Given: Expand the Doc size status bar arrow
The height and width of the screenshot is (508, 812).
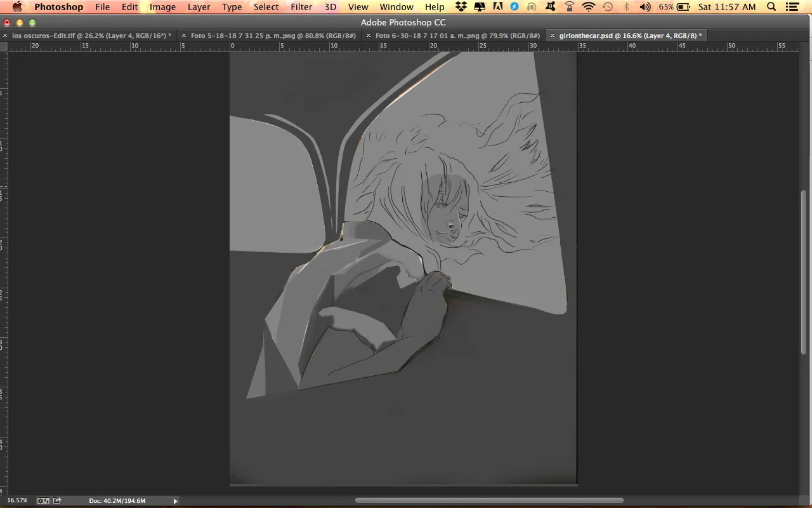Looking at the screenshot, I should click(x=176, y=501).
